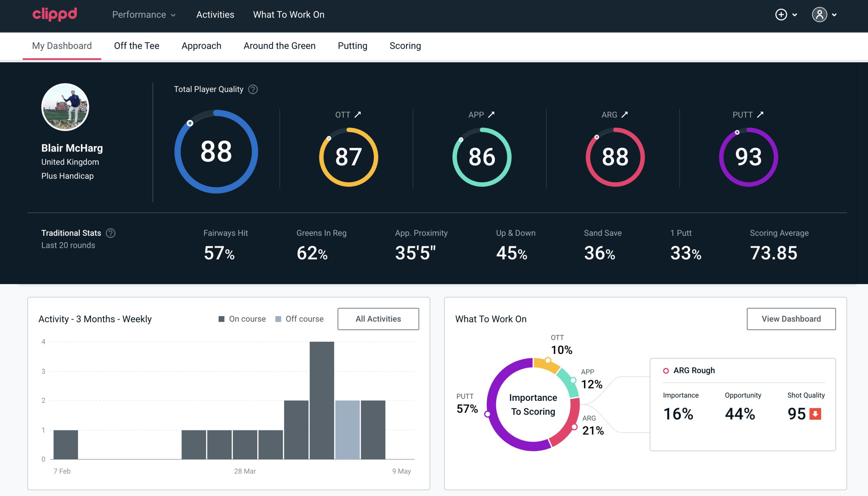868x496 pixels.
Task: Click the PUTT upward trend arrow icon
Action: [762, 115]
